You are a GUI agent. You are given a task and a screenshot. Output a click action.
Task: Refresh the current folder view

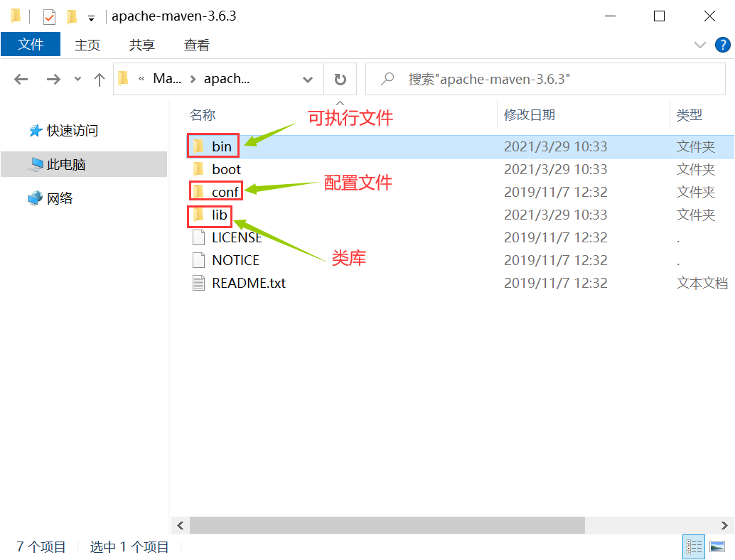(340, 79)
